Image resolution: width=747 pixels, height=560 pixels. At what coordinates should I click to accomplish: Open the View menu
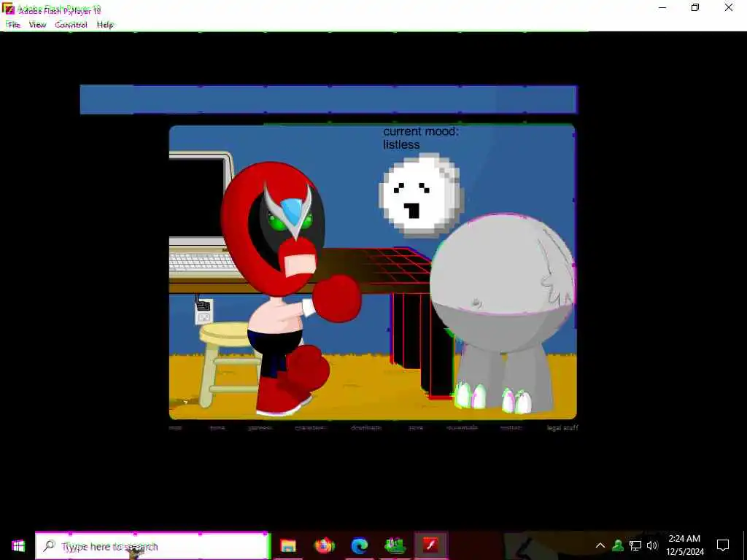pos(37,25)
